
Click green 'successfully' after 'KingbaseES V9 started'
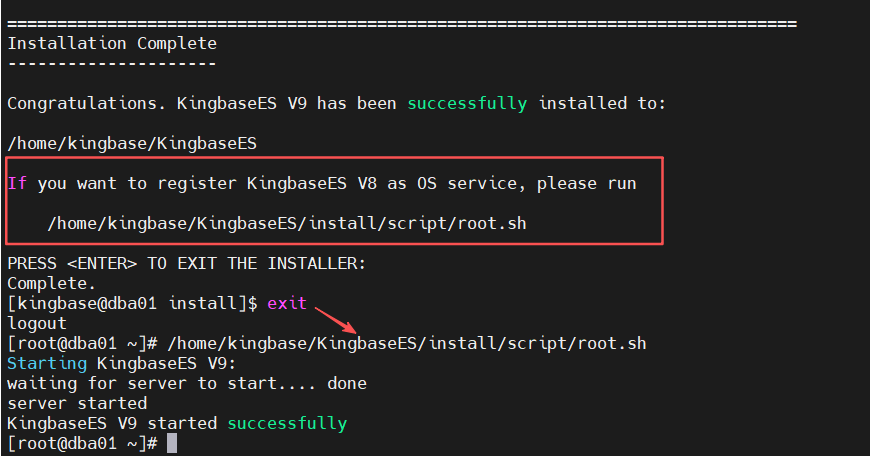pos(287,423)
